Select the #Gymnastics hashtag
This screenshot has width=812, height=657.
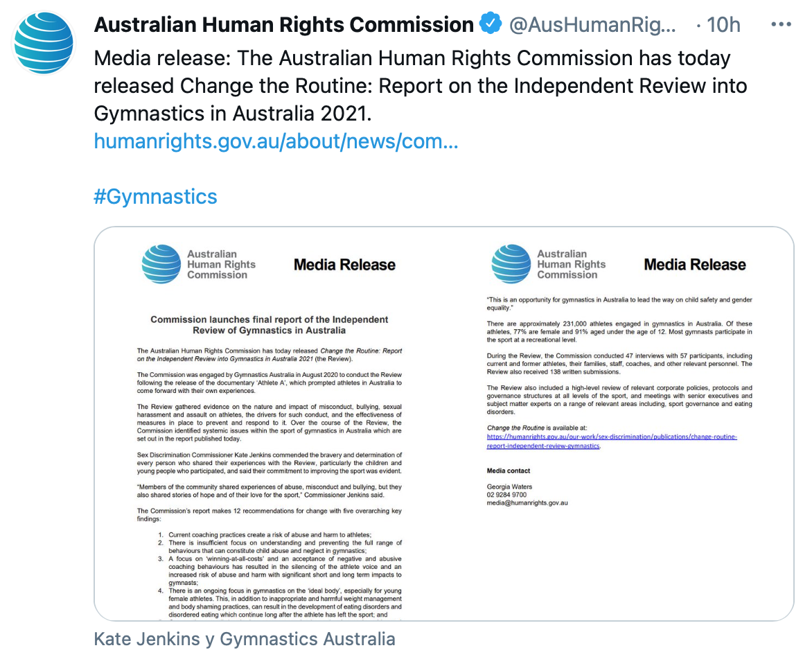[155, 196]
